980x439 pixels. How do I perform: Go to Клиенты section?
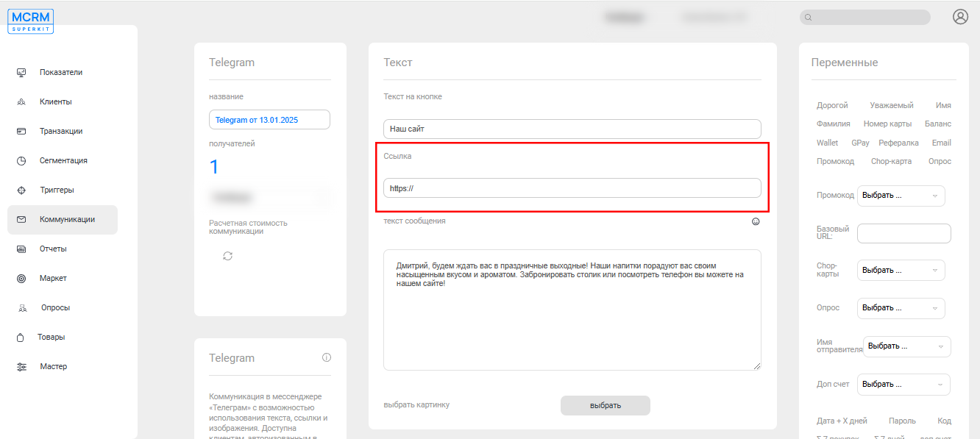click(x=56, y=101)
